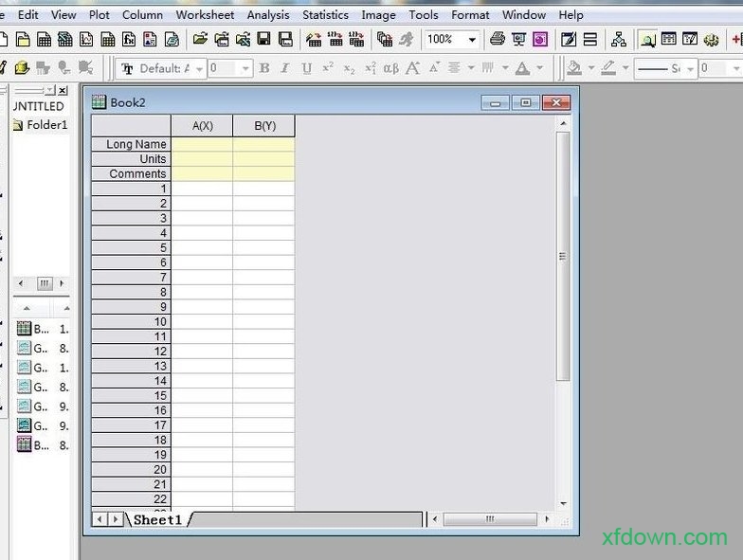Click the Print icon in toolbar
This screenshot has width=743, height=560.
(x=498, y=40)
